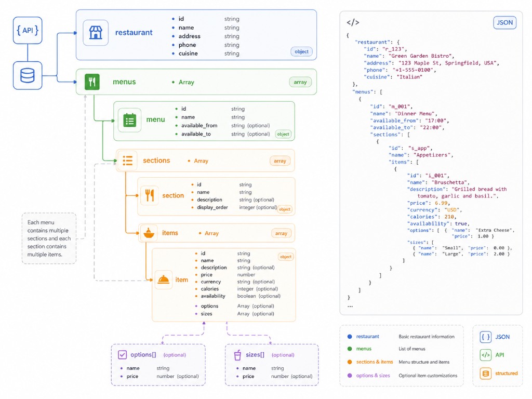Click the 6.99 price value in JSON
532x399 pixels.
pos(441,203)
